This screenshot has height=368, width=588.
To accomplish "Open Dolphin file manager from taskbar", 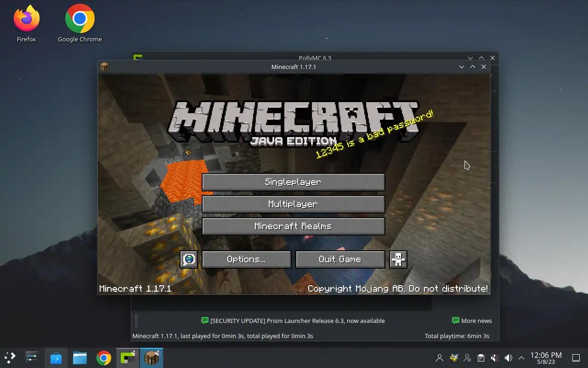I will click(80, 357).
